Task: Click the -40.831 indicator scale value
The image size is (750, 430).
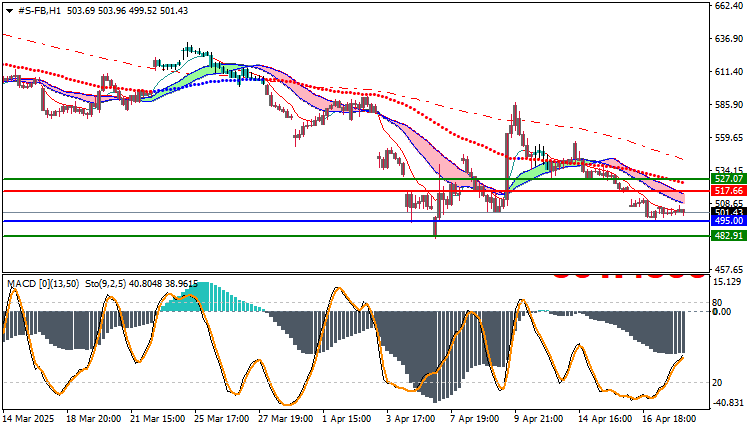Action: [728, 403]
